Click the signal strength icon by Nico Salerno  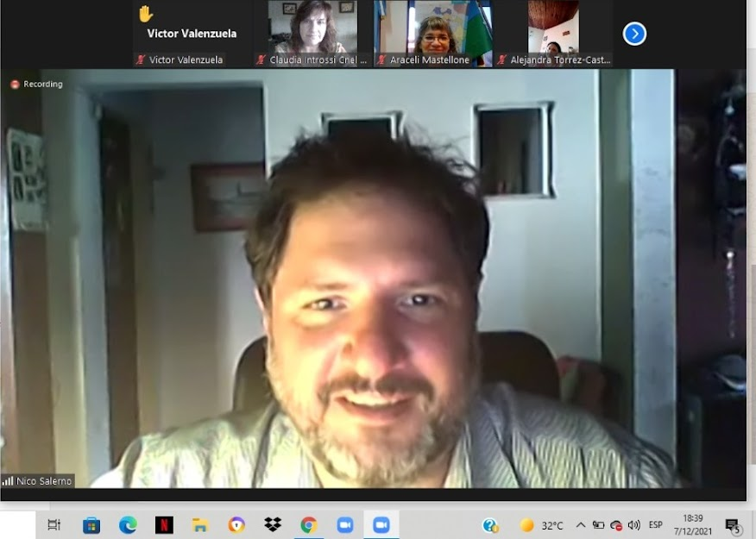(8, 481)
